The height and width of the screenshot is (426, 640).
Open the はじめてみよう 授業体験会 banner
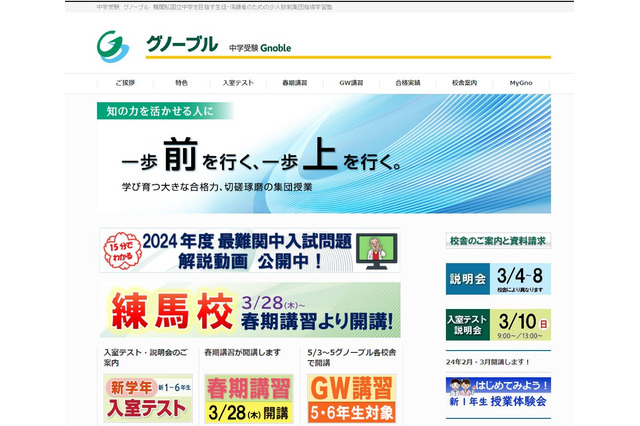pyautogui.click(x=498, y=393)
